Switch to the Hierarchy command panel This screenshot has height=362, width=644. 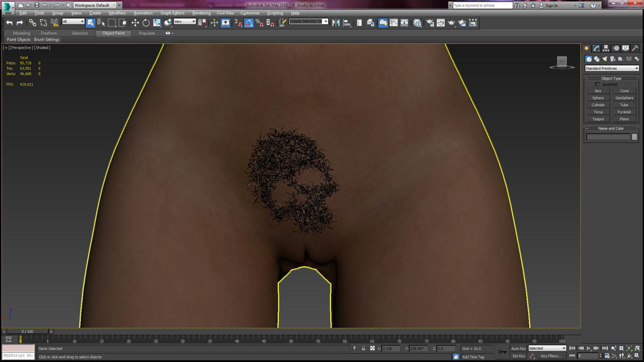tap(606, 48)
